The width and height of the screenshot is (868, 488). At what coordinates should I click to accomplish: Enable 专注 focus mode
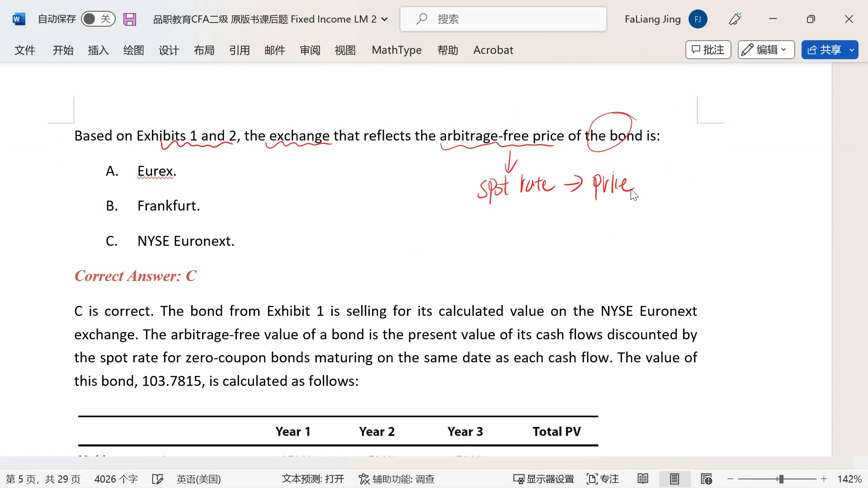pos(603,479)
